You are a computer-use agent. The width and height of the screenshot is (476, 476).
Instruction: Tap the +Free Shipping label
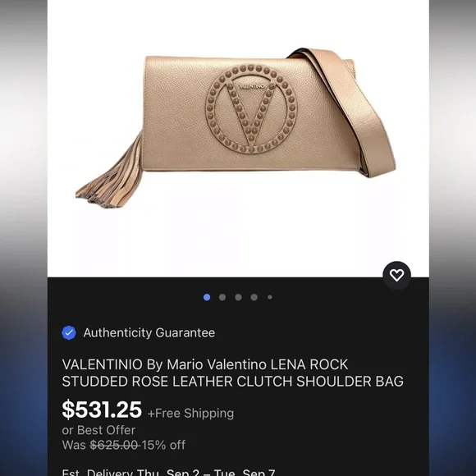tap(190, 413)
